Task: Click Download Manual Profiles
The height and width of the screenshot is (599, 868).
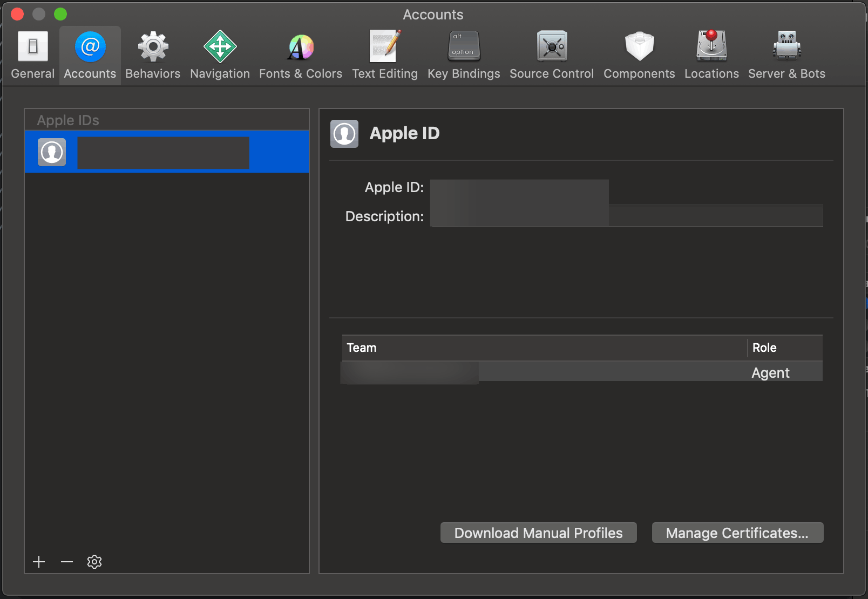Action: tap(538, 533)
